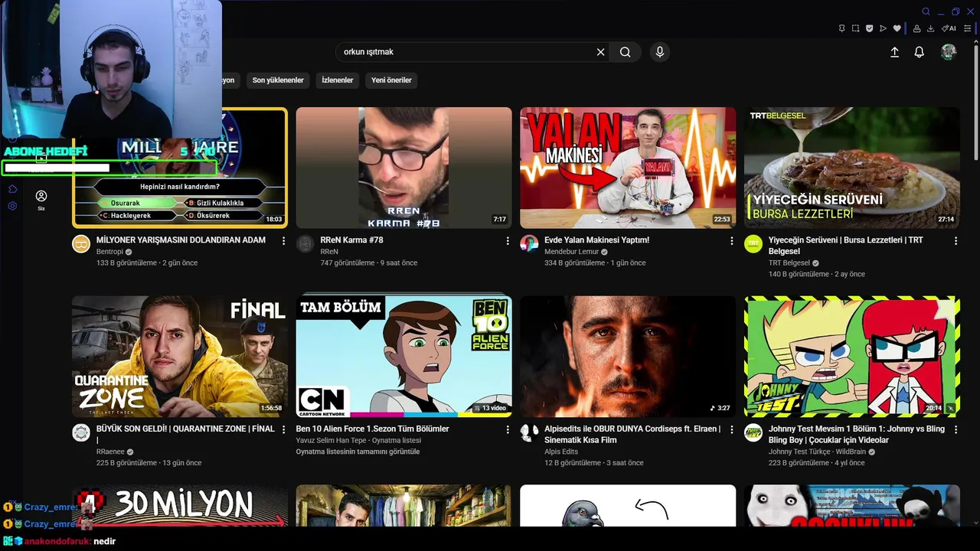The width and height of the screenshot is (980, 551).
Task: Open video title Evde Yalan Makinesi Yaptım!
Action: 596,240
